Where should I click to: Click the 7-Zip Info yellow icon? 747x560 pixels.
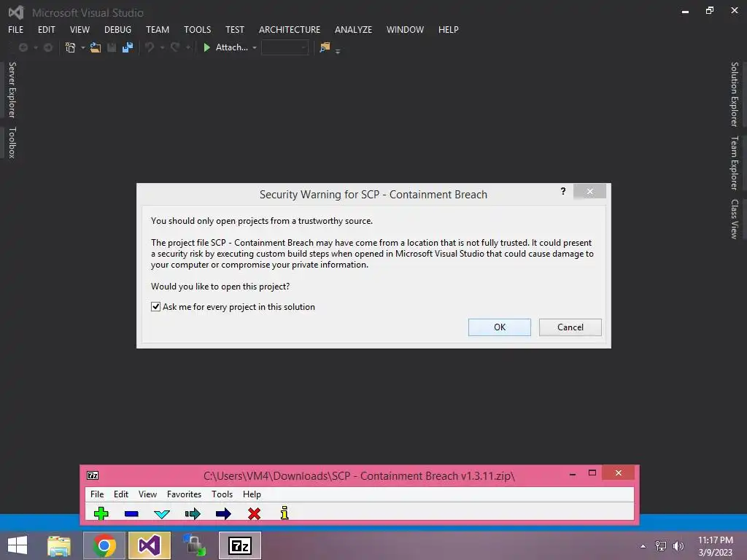(285, 513)
